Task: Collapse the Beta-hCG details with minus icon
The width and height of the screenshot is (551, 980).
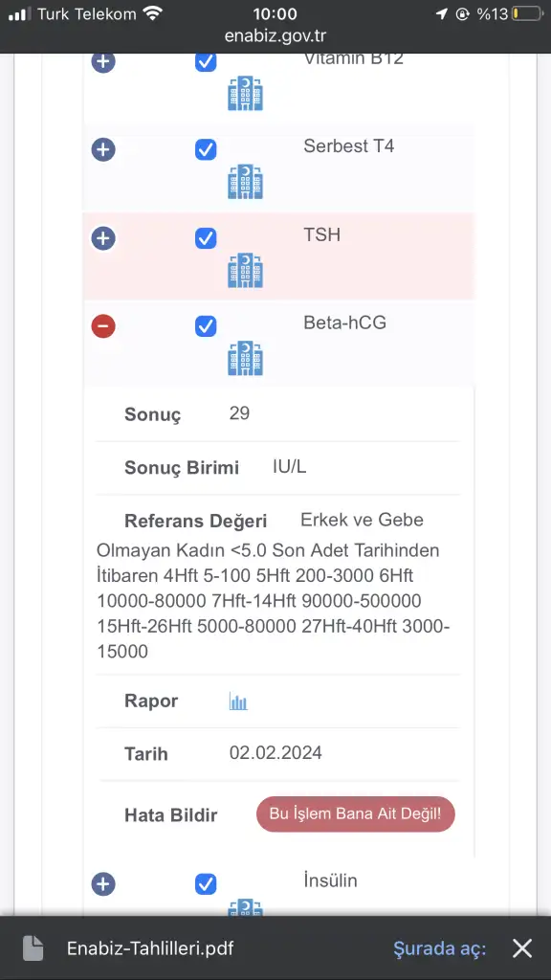Action: (103, 326)
